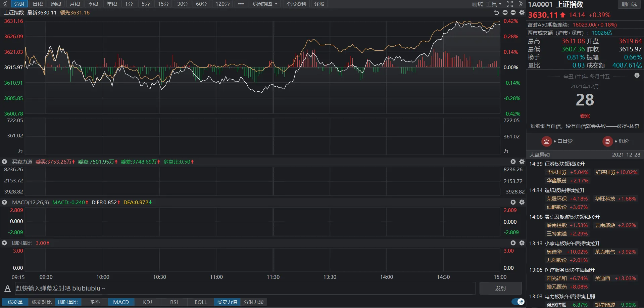Toggle the 多空 indicator
The width and height of the screenshot is (644, 308).
(x=95, y=302)
